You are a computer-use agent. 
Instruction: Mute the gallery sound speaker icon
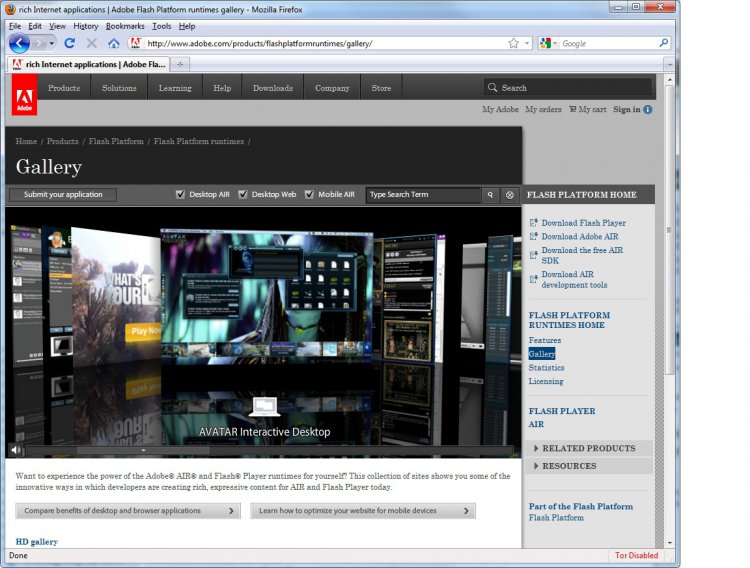pos(16,450)
